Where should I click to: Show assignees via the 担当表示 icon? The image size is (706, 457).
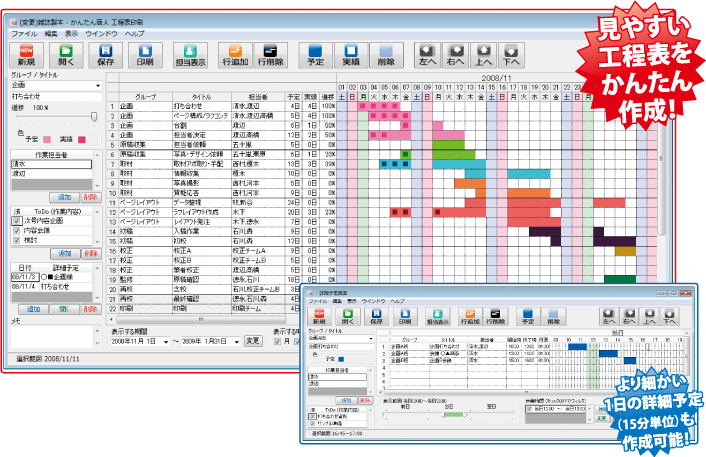pyautogui.click(x=190, y=53)
